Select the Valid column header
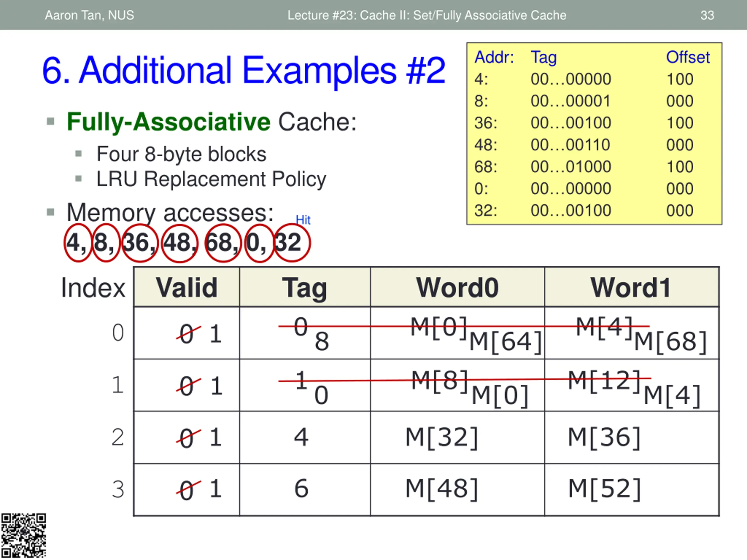The width and height of the screenshot is (747, 560). click(x=187, y=287)
